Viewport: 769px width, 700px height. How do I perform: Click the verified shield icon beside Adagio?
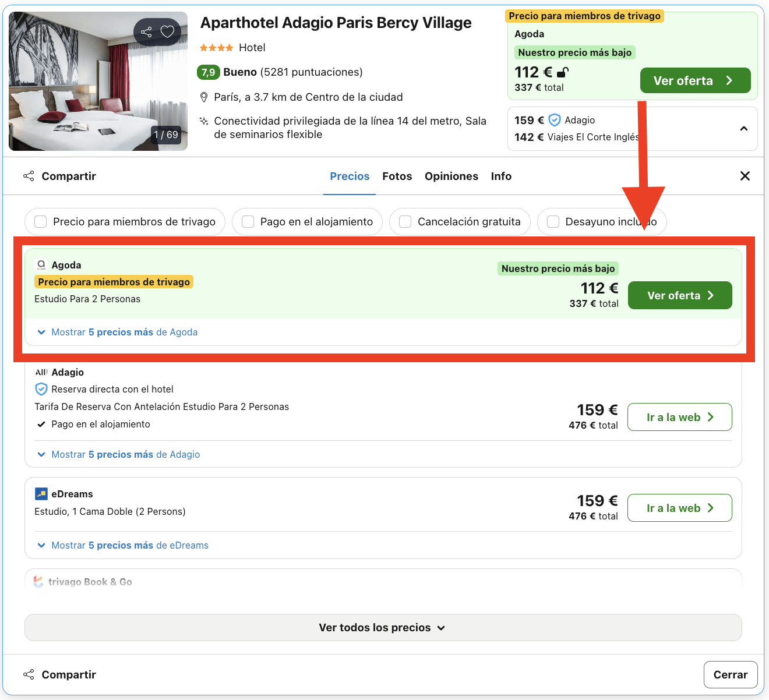[41, 389]
